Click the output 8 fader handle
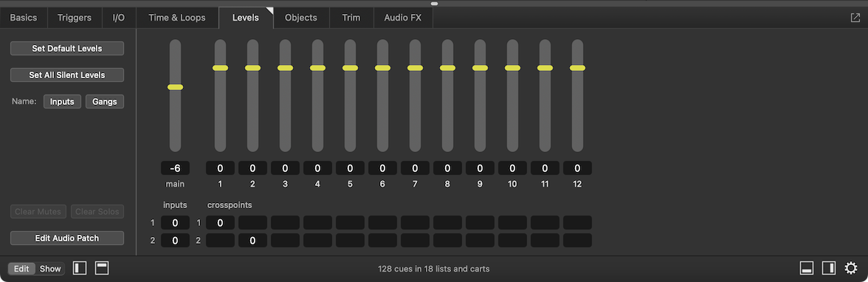Image resolution: width=868 pixels, height=282 pixels. coord(448,68)
